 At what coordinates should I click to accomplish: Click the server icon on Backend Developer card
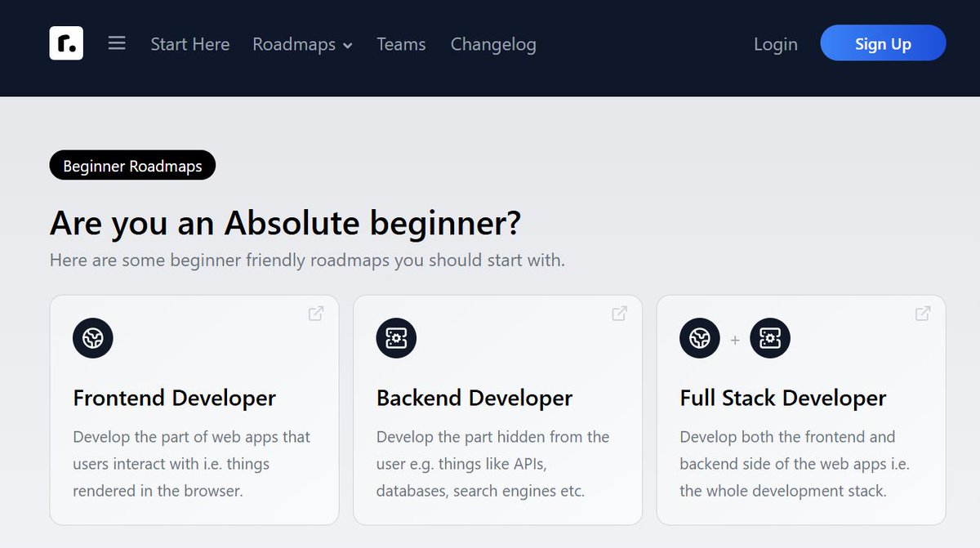click(396, 337)
